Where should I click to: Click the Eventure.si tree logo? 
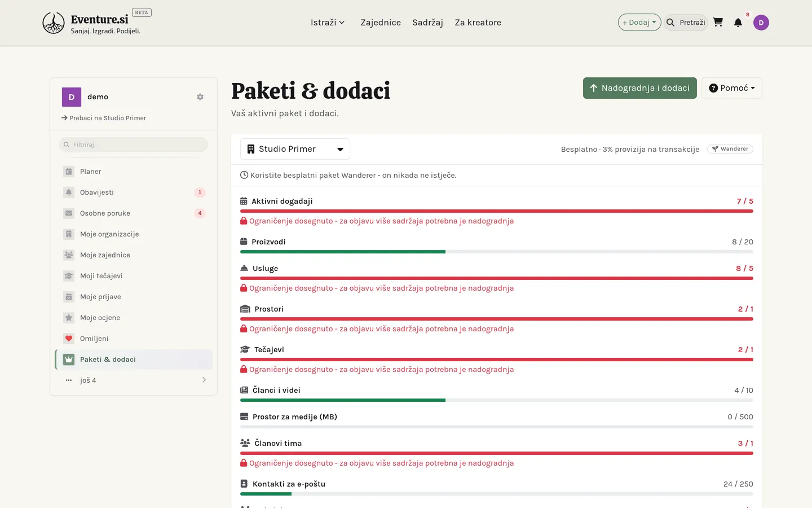pyautogui.click(x=54, y=23)
